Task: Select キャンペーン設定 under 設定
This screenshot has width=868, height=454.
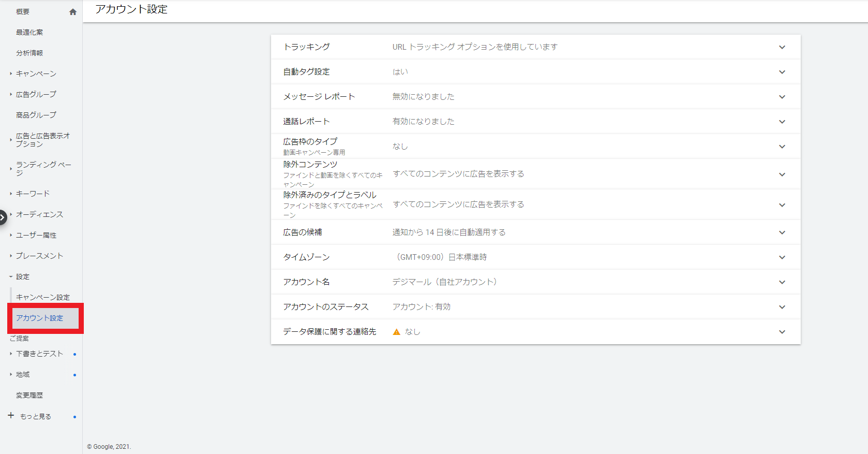Action: [43, 297]
